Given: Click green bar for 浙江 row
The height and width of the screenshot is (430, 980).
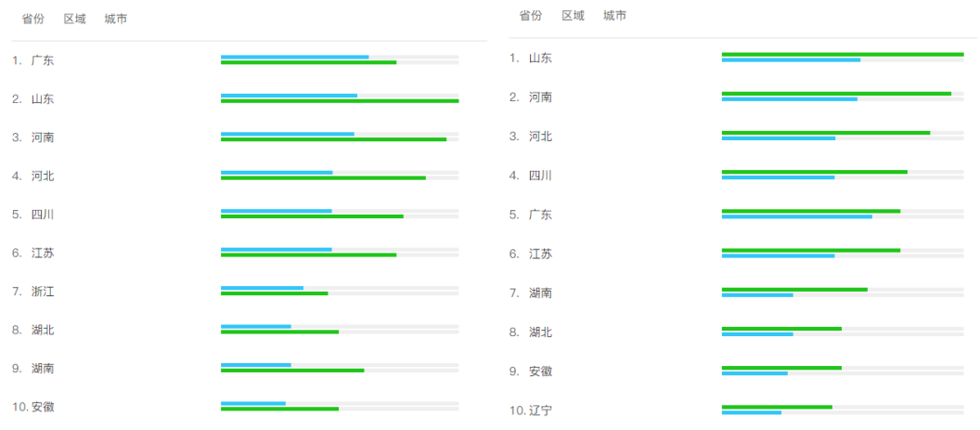Looking at the screenshot, I should click(274, 293).
